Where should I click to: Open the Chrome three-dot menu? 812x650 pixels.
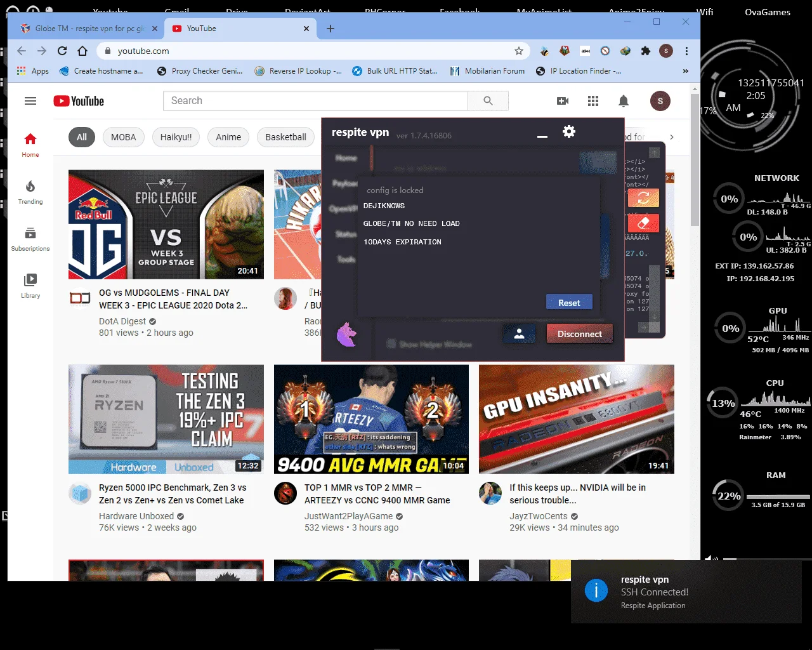point(686,51)
